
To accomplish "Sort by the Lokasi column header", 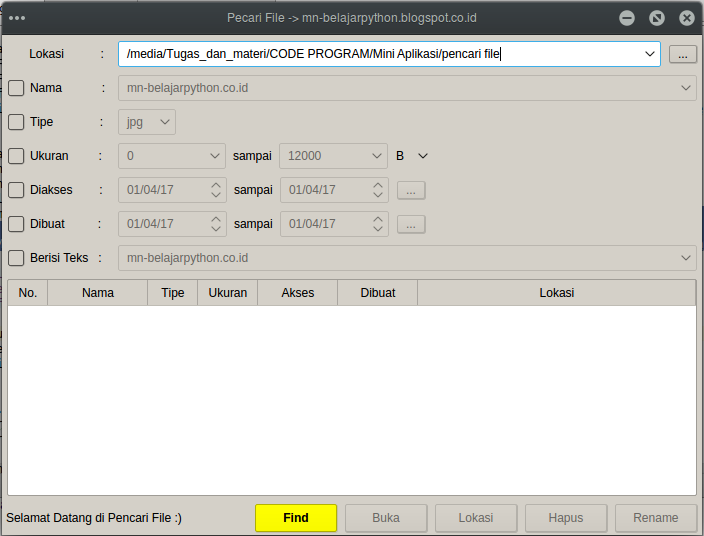I will 557,293.
